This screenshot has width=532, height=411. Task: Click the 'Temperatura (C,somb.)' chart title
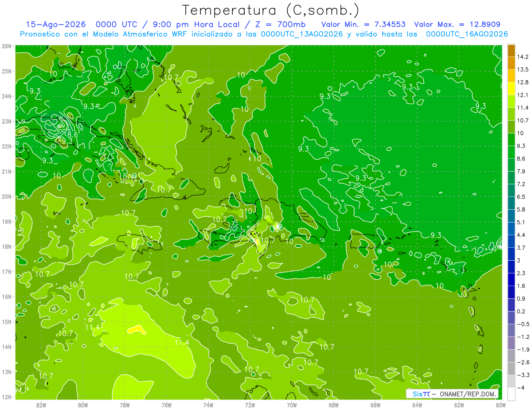(x=270, y=10)
